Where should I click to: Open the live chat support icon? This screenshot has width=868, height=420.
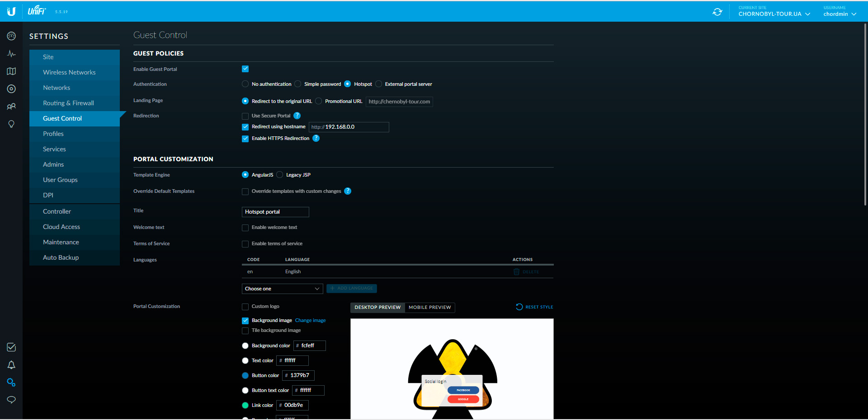(x=11, y=400)
